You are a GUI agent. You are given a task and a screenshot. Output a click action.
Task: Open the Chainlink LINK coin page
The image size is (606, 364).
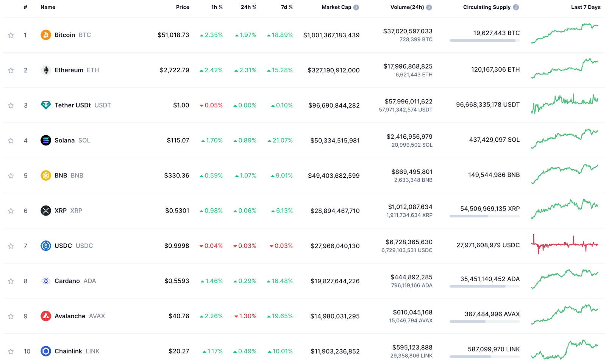(77, 351)
